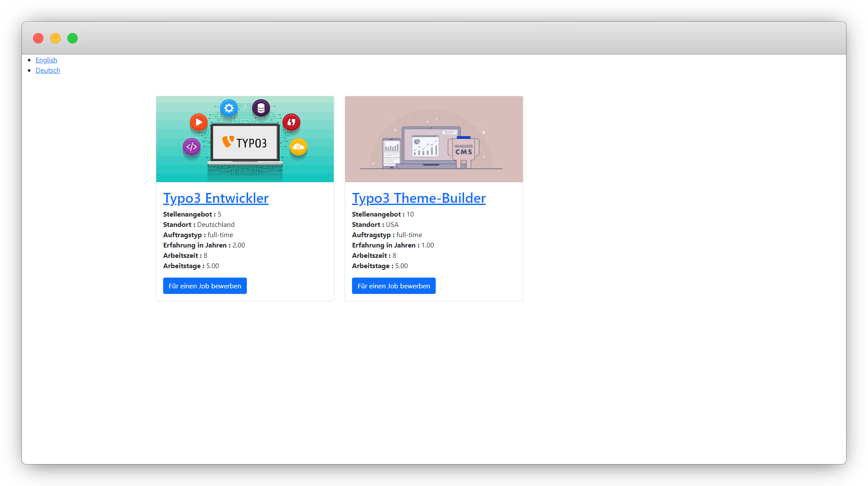Image resolution: width=868 pixels, height=486 pixels.
Task: Click the orange play icon in the Typo3 image
Action: click(198, 122)
